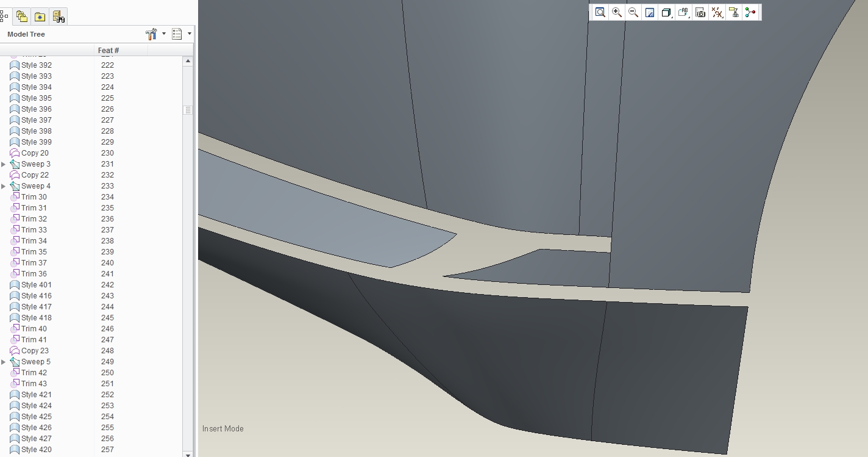Pick Trim 41 in the tree

(34, 340)
